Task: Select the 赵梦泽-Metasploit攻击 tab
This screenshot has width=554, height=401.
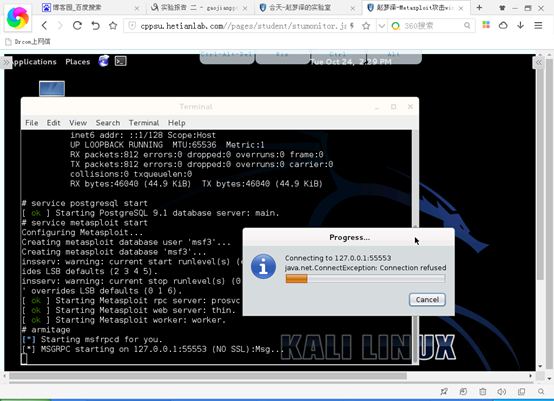Action: tap(415, 7)
